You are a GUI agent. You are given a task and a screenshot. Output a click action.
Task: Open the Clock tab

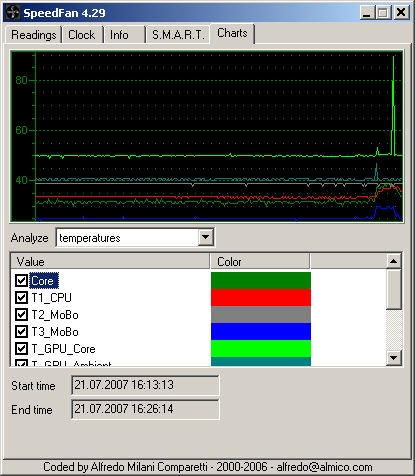(82, 35)
